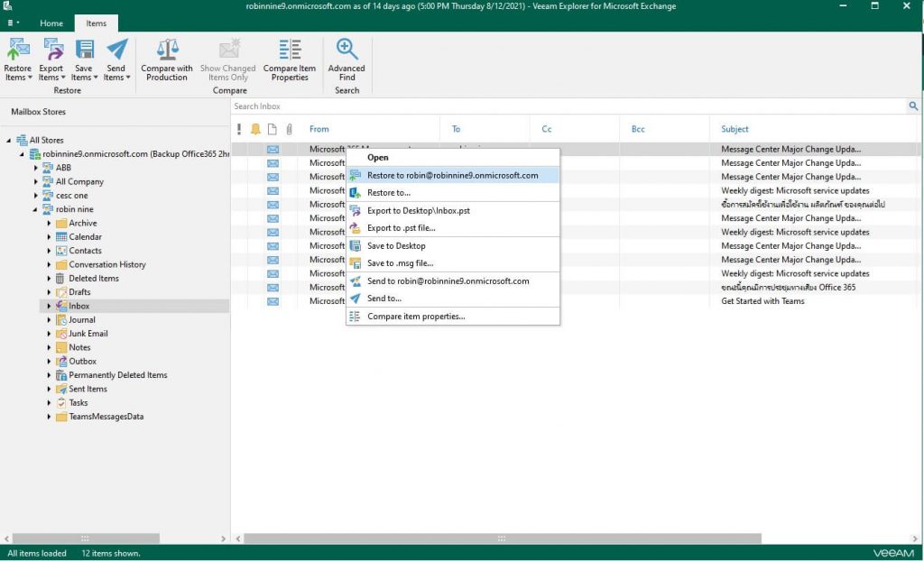
Task: Open the Restore Items ribbon button
Action: (18, 60)
